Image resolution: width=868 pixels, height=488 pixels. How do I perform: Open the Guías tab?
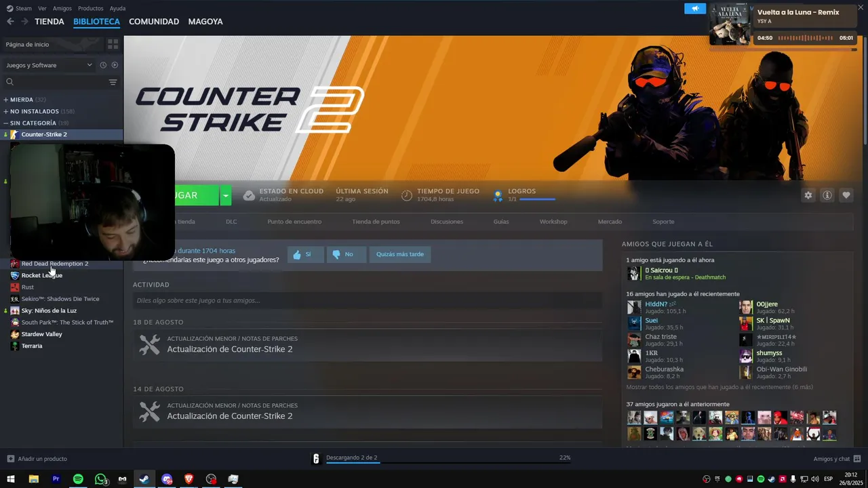(x=501, y=222)
